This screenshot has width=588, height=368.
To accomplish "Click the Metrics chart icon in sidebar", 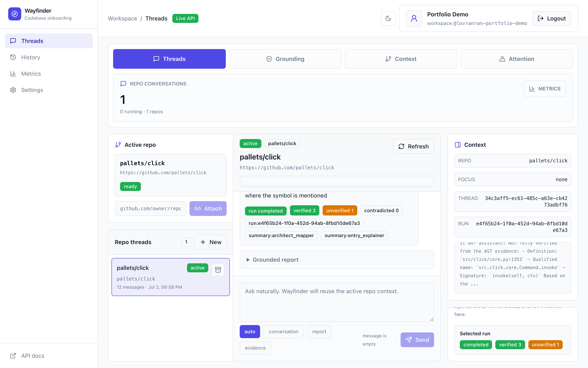I will (x=13, y=74).
